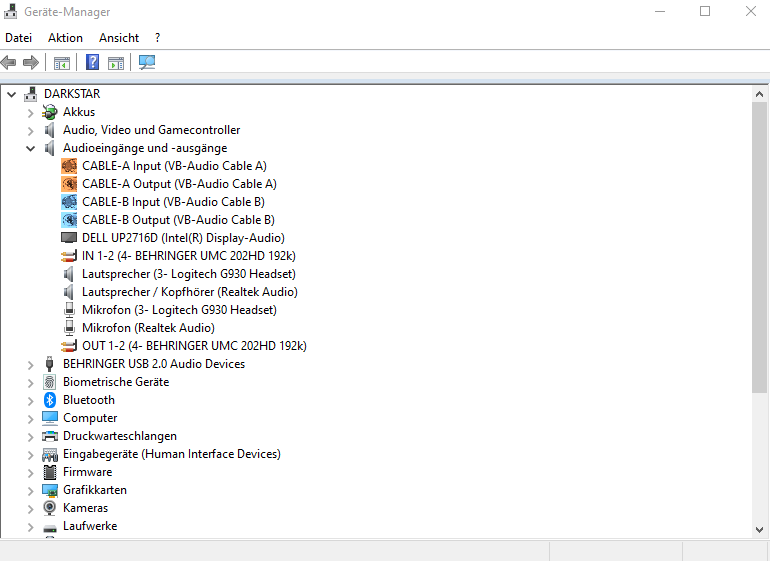The image size is (770, 561).
Task: Expand Audio, Video und Gamecontroller category
Action: 30,131
